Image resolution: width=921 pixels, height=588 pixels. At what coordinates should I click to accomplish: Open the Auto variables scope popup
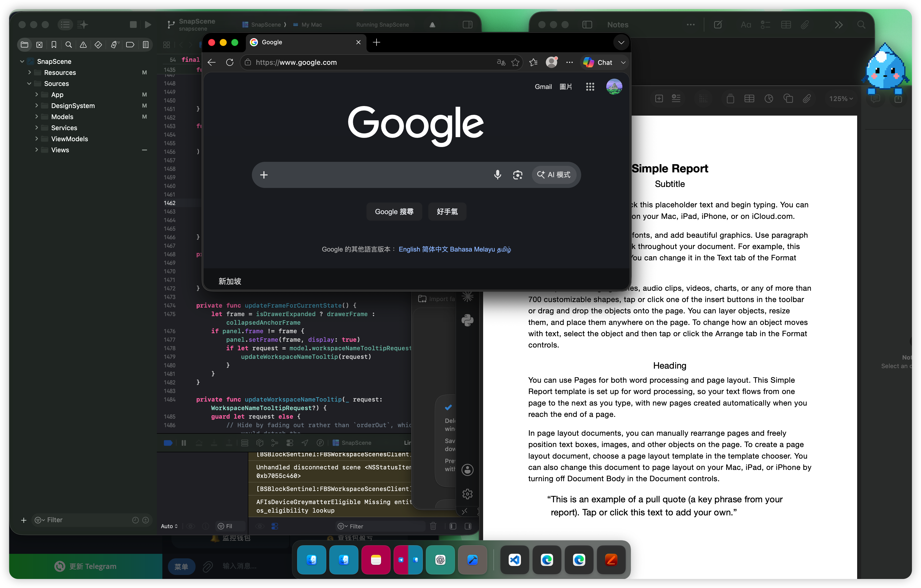169,526
